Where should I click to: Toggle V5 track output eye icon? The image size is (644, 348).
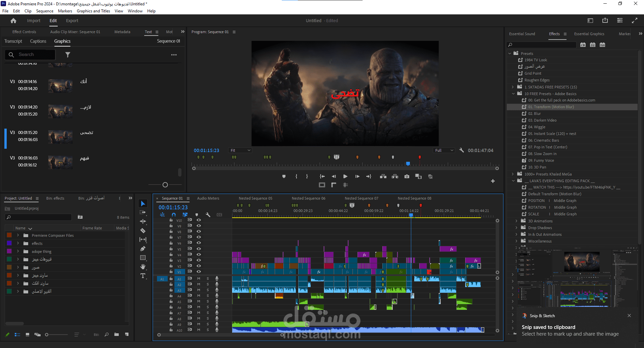click(x=199, y=249)
